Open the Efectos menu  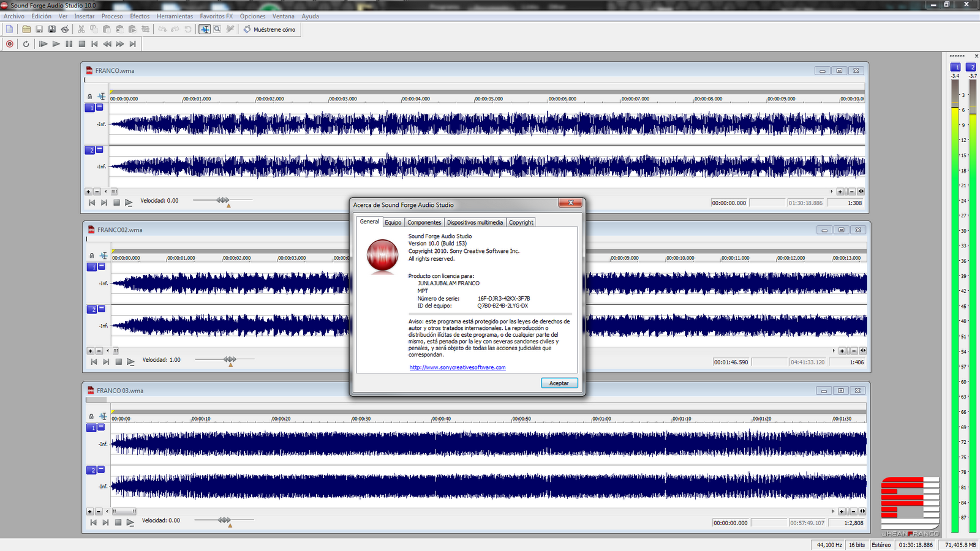pos(140,17)
